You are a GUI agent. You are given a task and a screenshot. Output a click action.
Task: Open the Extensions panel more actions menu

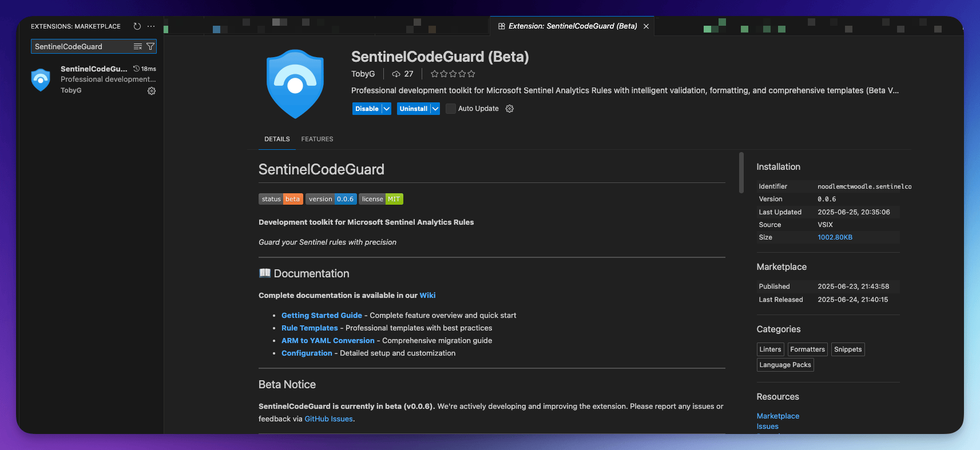pyautogui.click(x=151, y=26)
